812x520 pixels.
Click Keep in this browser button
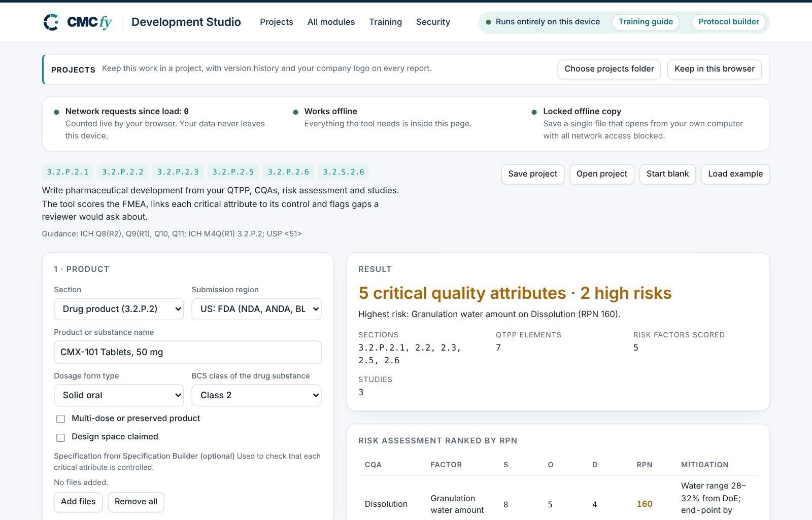[715, 69]
